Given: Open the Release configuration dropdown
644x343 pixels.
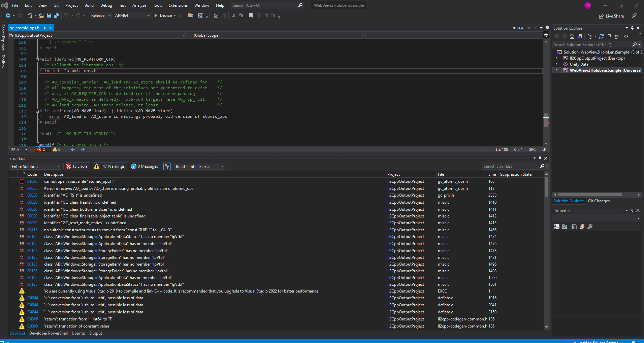Looking at the screenshot, I should pyautogui.click(x=101, y=15).
